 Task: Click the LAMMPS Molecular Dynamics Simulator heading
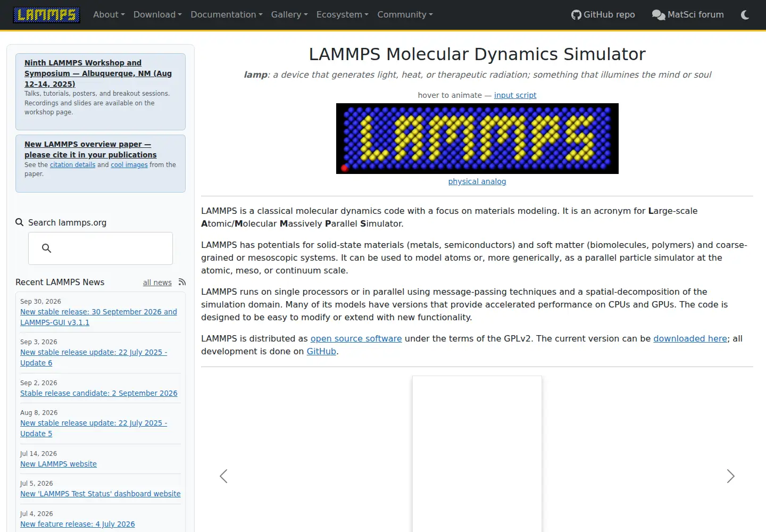(x=477, y=54)
